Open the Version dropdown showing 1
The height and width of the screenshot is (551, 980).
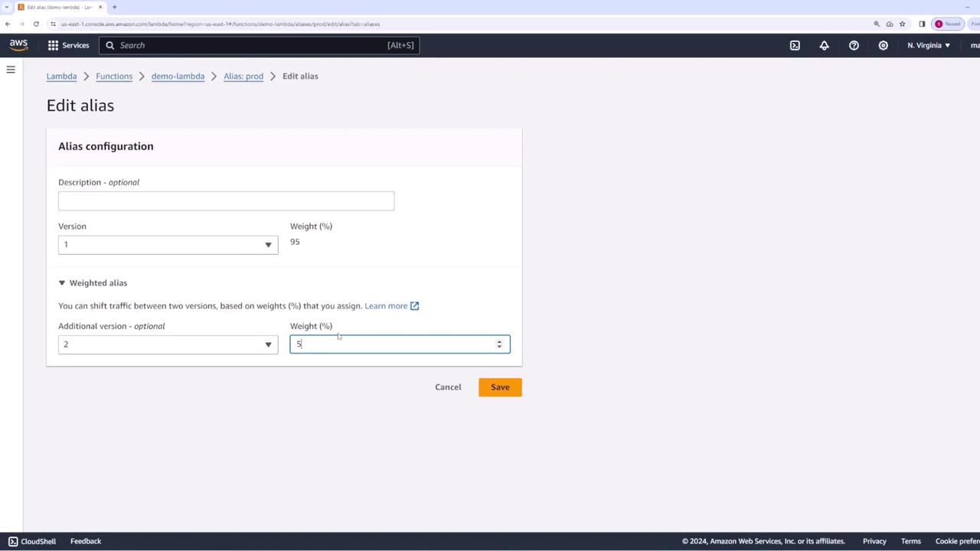[x=168, y=245]
